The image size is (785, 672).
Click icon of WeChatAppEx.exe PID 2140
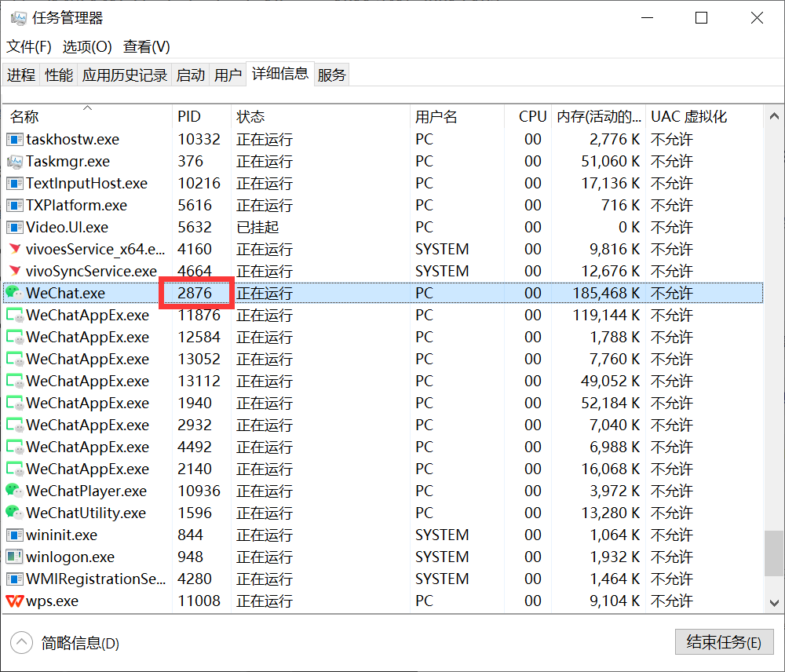pyautogui.click(x=14, y=469)
